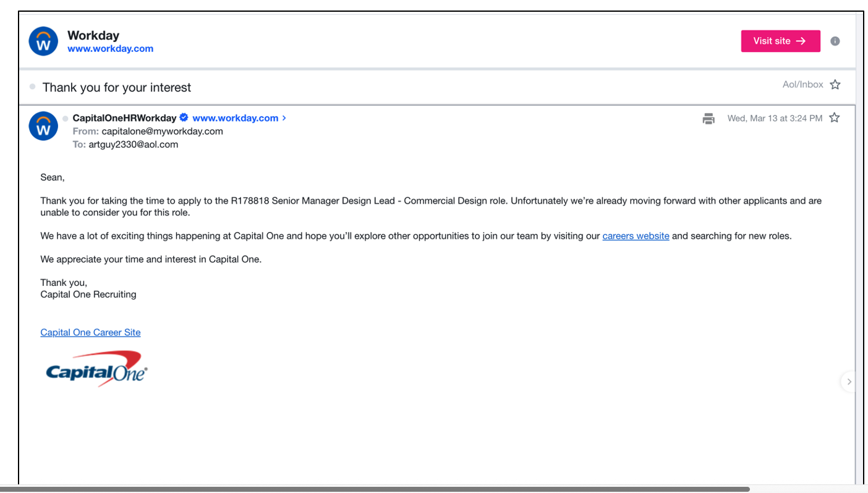Toggle the unread dot beside the subject line

(33, 87)
